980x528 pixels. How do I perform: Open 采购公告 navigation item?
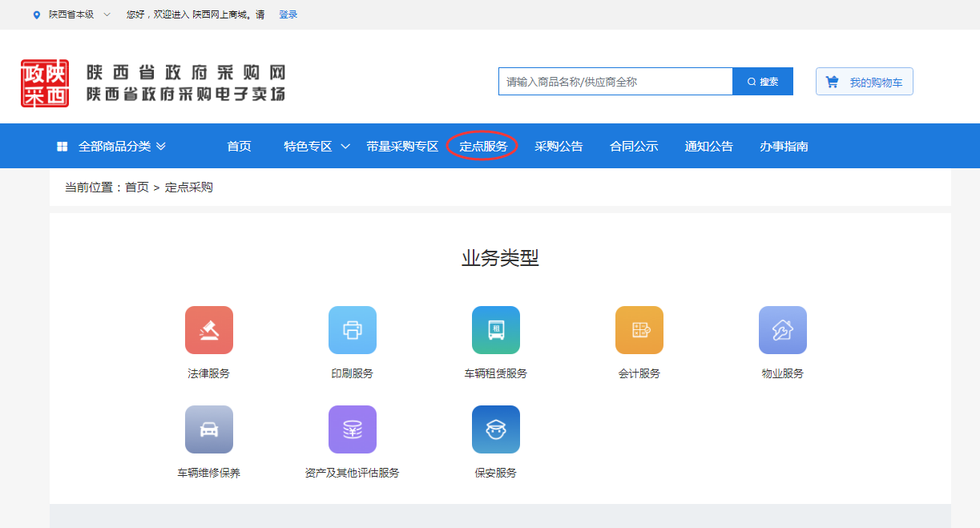pyautogui.click(x=559, y=147)
